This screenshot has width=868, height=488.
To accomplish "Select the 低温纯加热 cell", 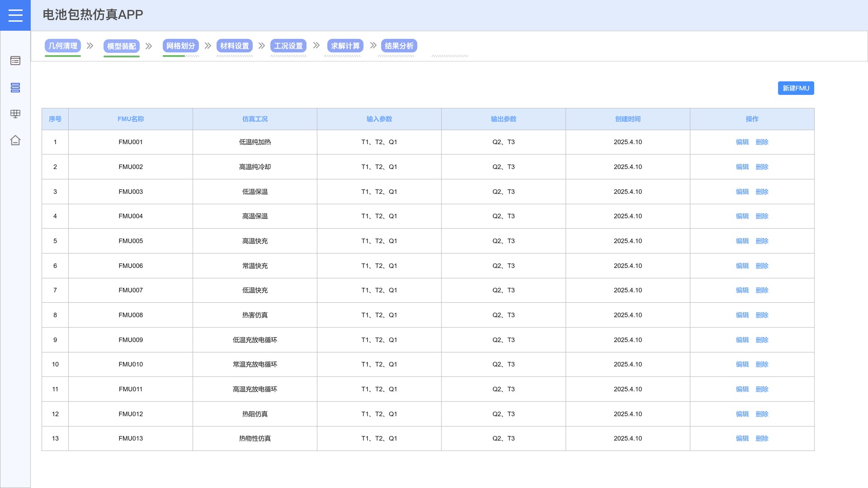I will tap(255, 142).
